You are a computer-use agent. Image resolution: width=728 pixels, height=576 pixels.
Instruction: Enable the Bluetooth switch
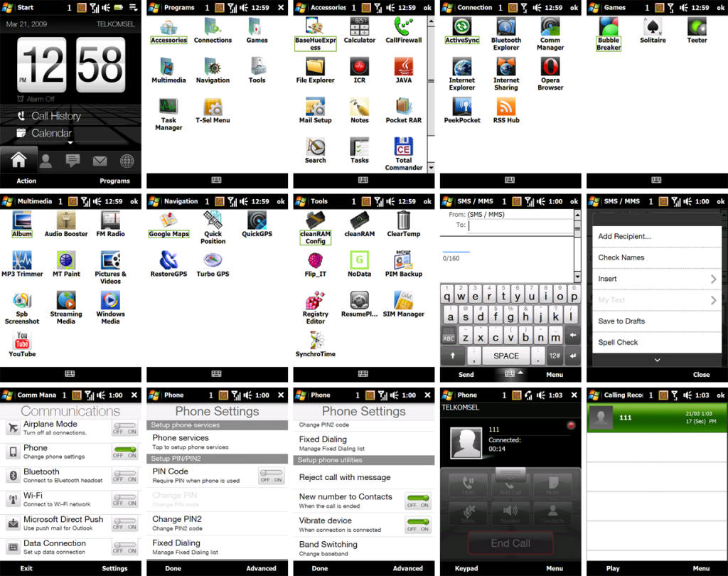[125, 476]
